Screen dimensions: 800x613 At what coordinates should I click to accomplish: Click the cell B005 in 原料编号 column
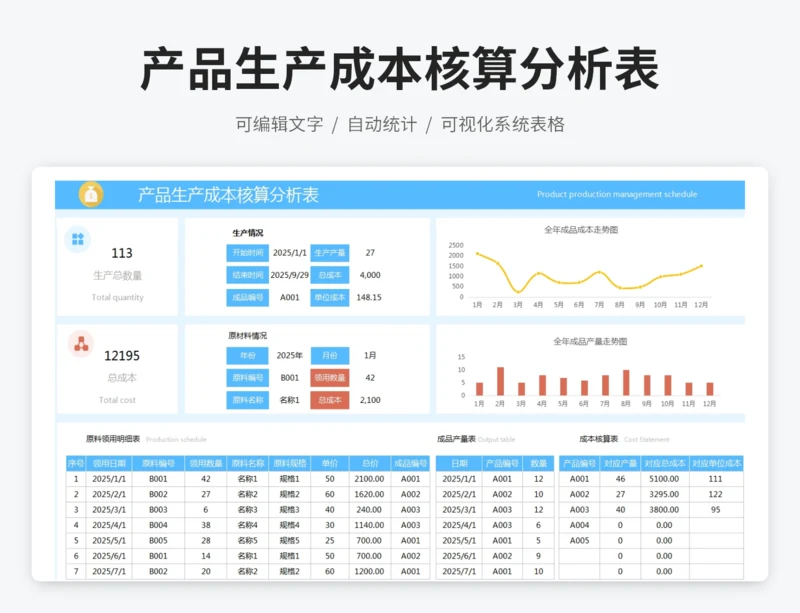tap(158, 540)
